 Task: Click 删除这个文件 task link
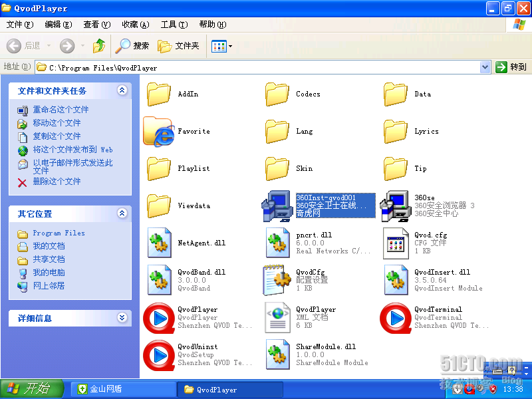point(57,182)
